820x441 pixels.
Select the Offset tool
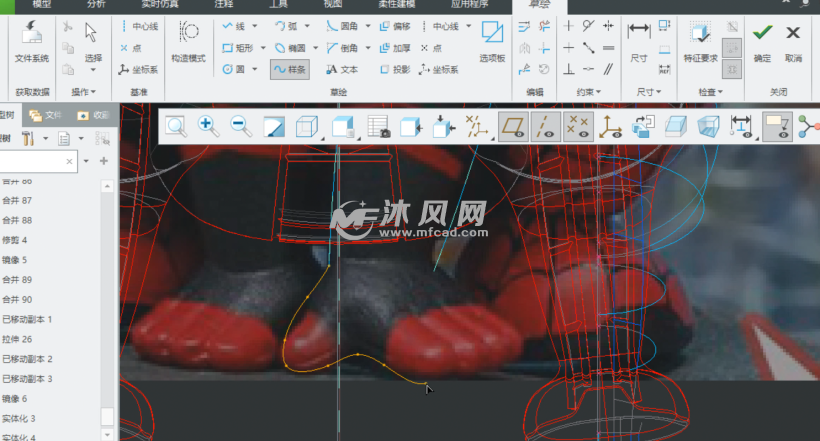pos(395,26)
